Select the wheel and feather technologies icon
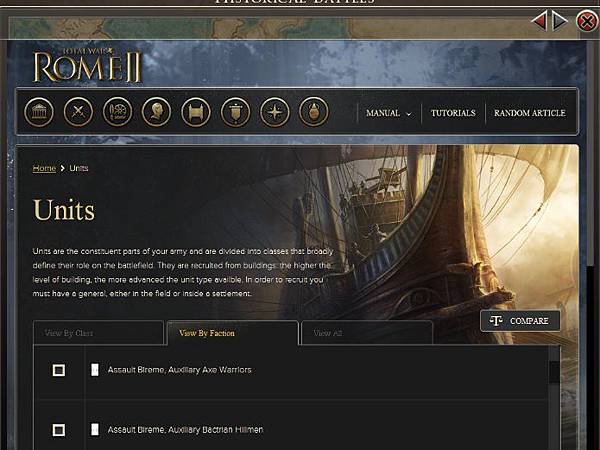This screenshot has height=450, width=600. click(x=117, y=112)
